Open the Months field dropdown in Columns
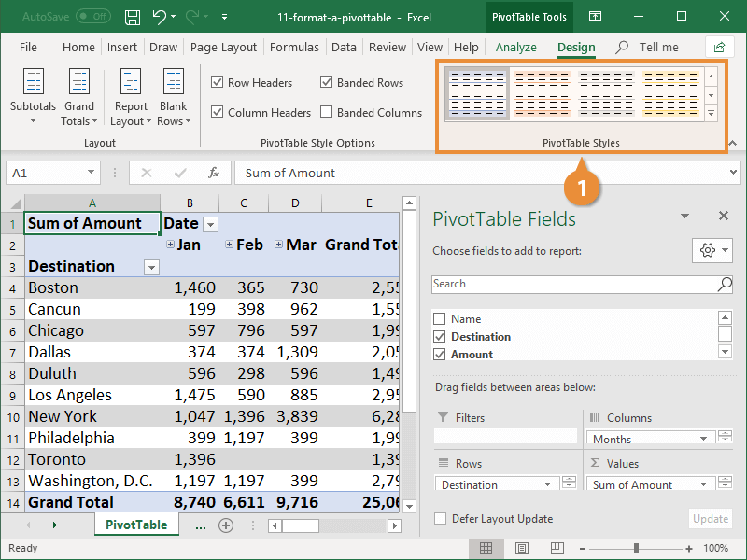 tap(704, 439)
